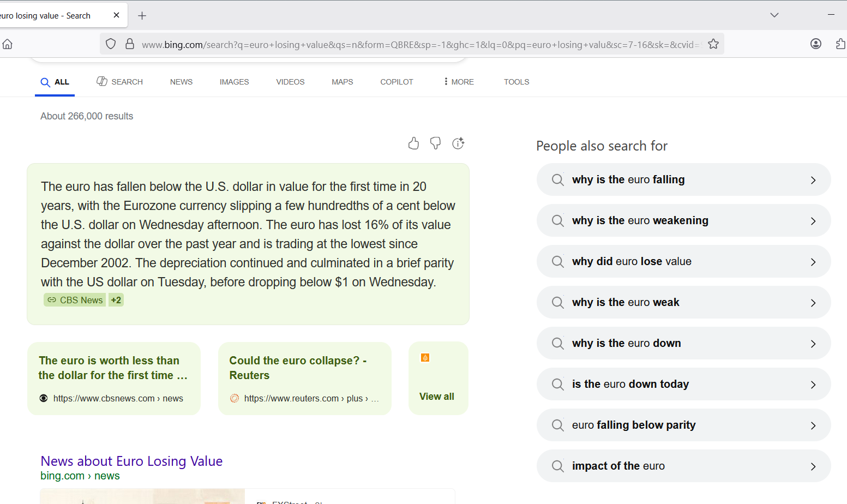Image resolution: width=847 pixels, height=504 pixels.
Task: Switch to the NEWS tab
Action: click(x=181, y=82)
